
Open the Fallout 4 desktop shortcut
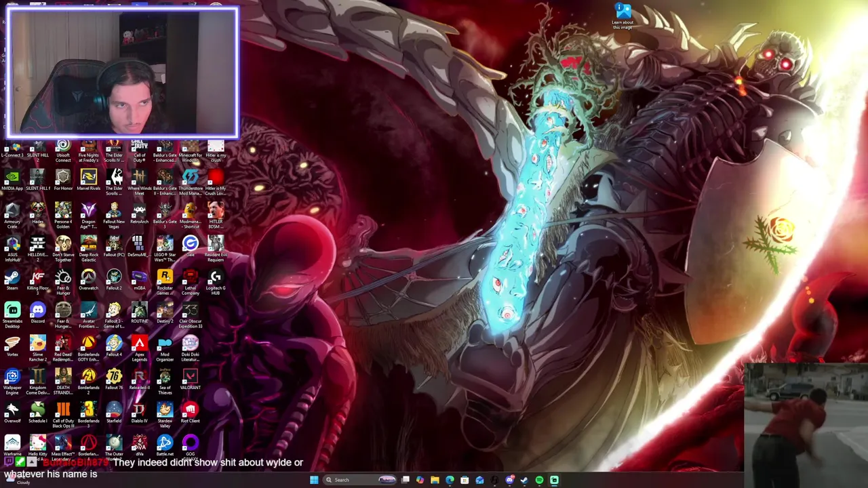114,347
